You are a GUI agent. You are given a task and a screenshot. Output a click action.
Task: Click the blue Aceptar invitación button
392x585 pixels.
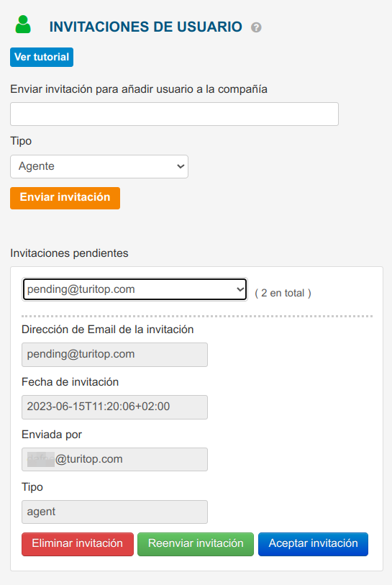[313, 544]
